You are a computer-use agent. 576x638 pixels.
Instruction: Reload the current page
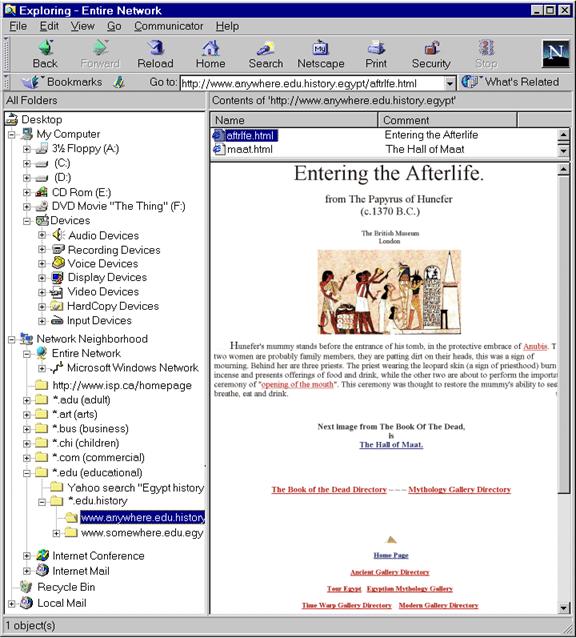(x=155, y=48)
